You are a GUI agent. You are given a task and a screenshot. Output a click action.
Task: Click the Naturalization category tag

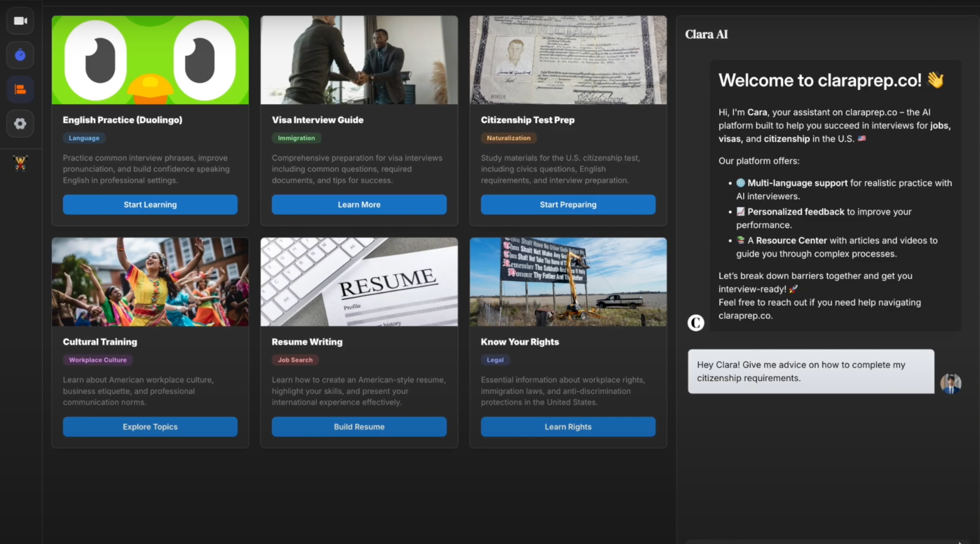coord(508,138)
